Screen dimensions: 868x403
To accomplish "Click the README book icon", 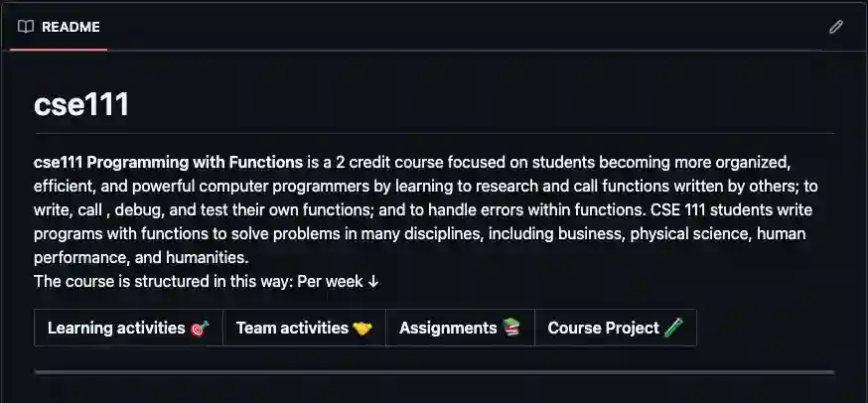I will coord(26,27).
